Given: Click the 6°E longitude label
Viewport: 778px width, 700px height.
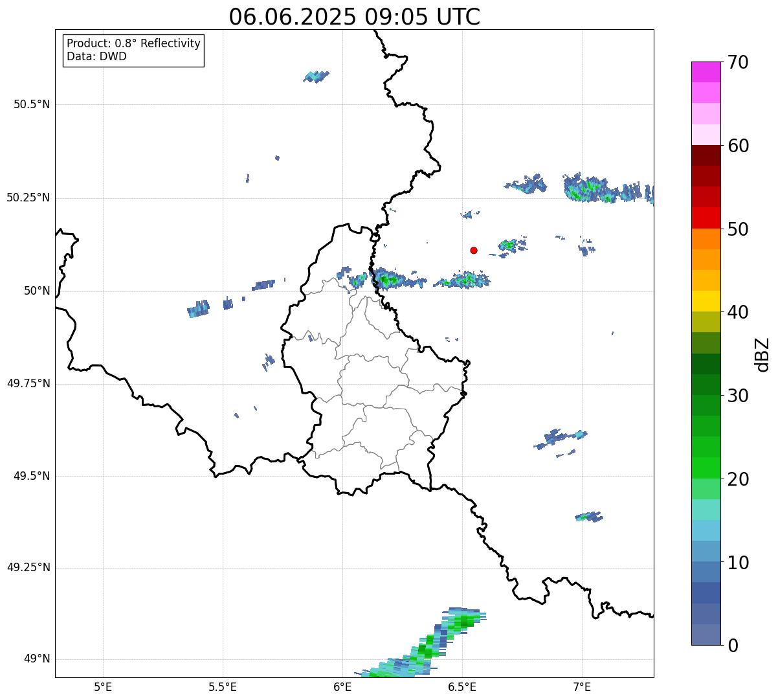Looking at the screenshot, I should (x=343, y=686).
